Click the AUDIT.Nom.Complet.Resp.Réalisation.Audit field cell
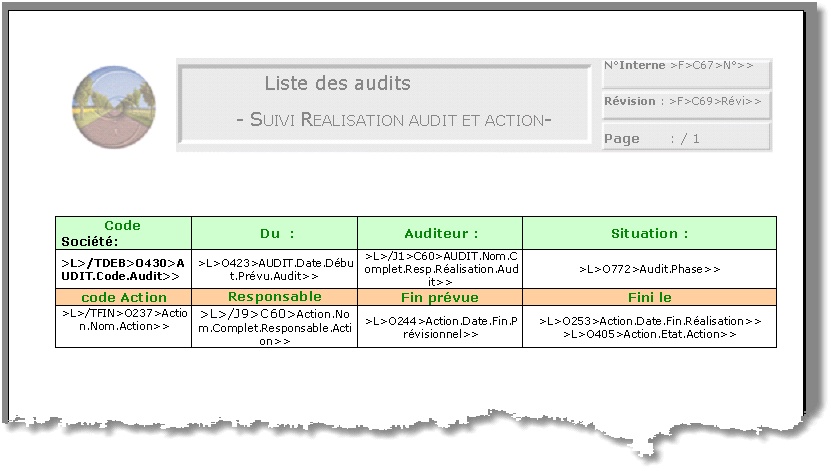 (x=440, y=269)
